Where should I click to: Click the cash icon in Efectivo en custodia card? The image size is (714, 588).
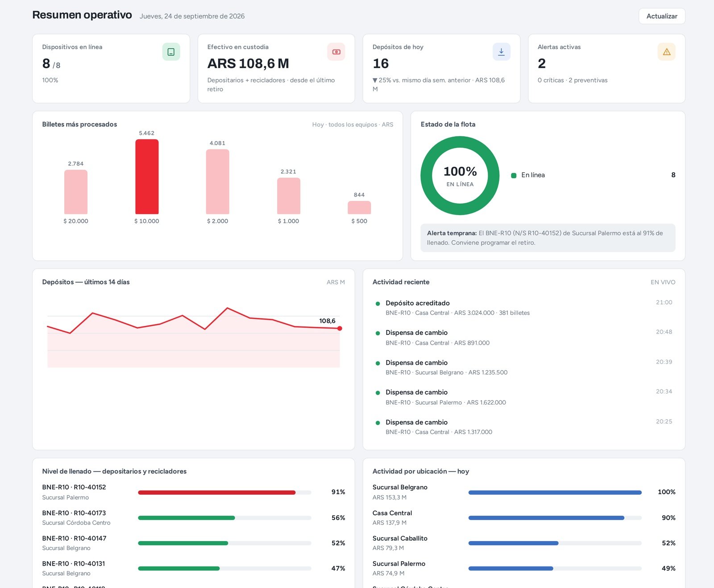point(336,52)
